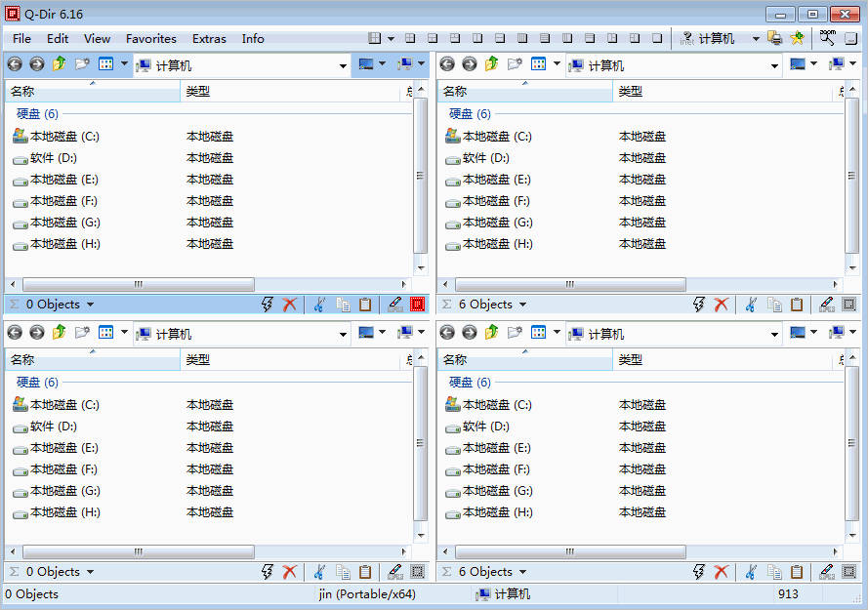Click the red square icon in the top-left pane's status bar

click(x=417, y=305)
